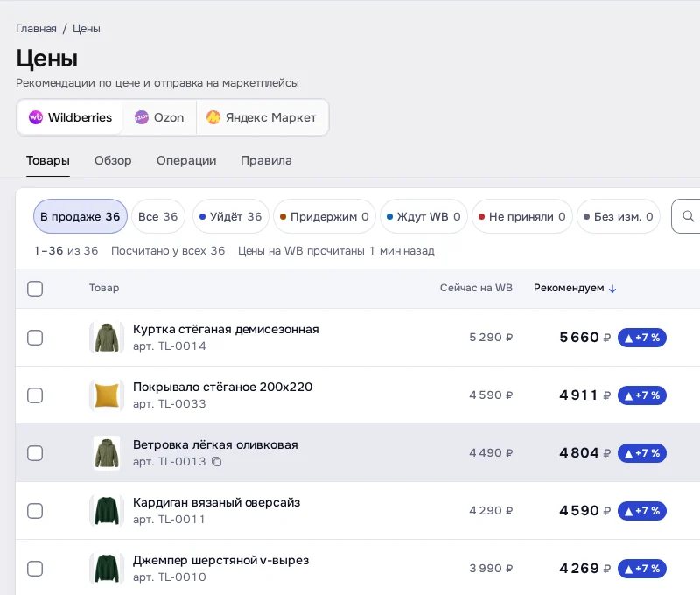Click current WB price 4 490 ₽
Viewport: 700px width, 595px height.
click(491, 453)
